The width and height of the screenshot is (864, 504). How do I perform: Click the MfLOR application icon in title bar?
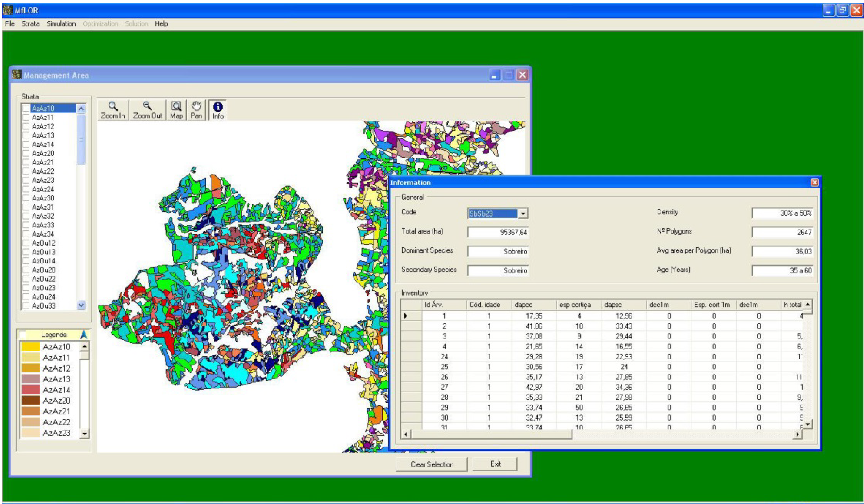[7, 10]
